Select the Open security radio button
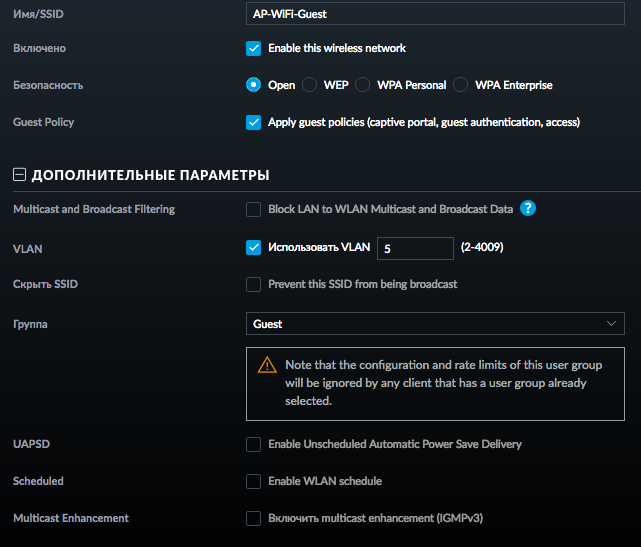Image resolution: width=641 pixels, height=547 pixels. pyautogui.click(x=253, y=85)
